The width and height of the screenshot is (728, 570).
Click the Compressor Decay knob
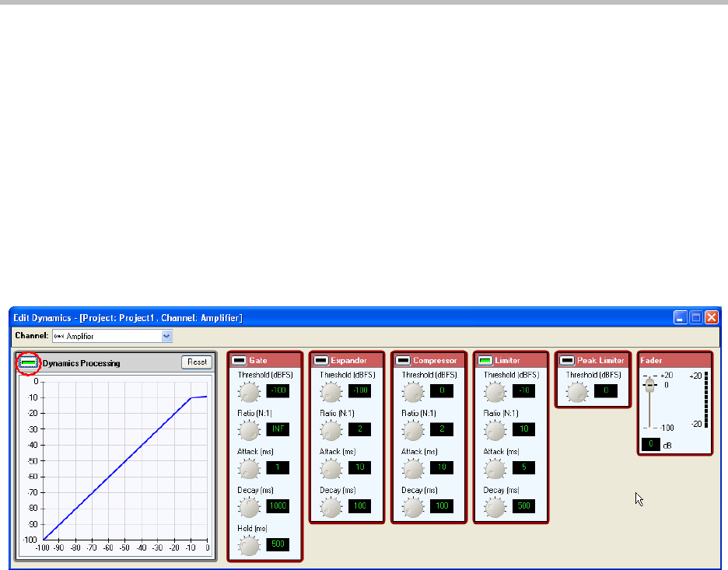coord(413,507)
